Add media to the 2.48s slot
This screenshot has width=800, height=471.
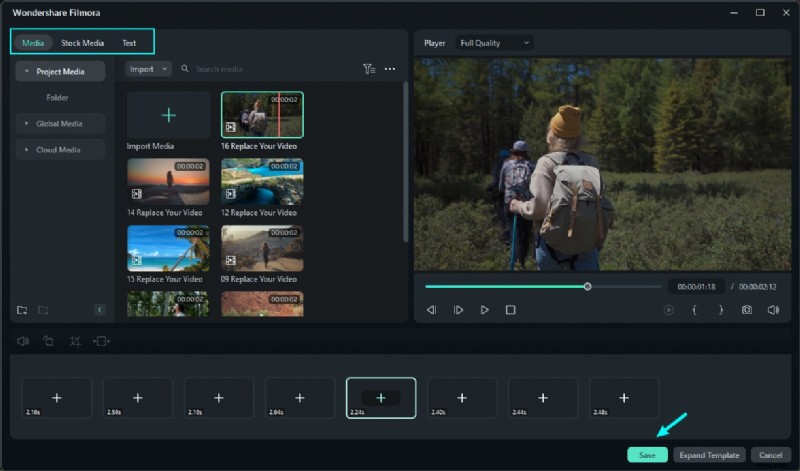[624, 398]
